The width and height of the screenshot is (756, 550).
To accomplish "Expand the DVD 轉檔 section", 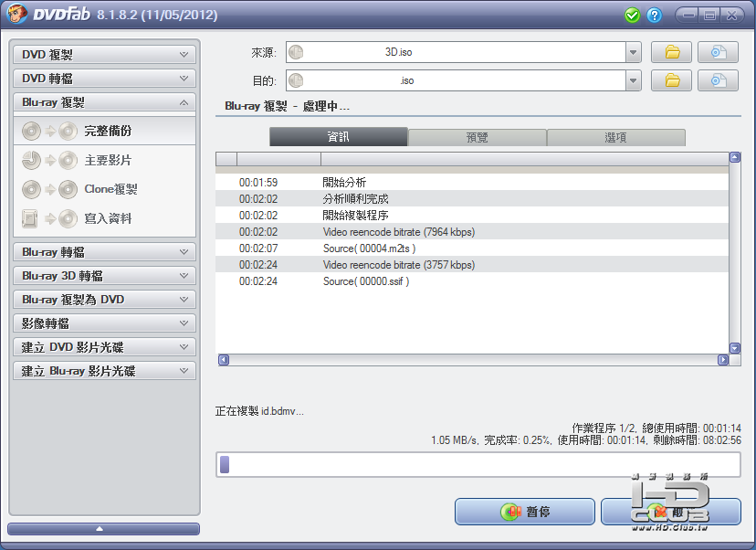I will pos(105,79).
